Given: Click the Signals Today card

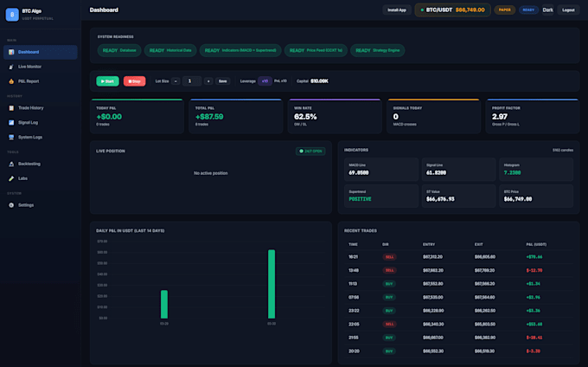Looking at the screenshot, I should pos(433,116).
